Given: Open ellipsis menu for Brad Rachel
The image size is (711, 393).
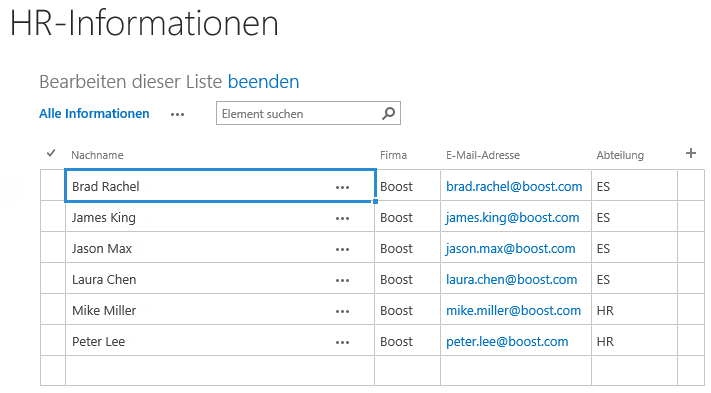Looking at the screenshot, I should click(x=342, y=187).
